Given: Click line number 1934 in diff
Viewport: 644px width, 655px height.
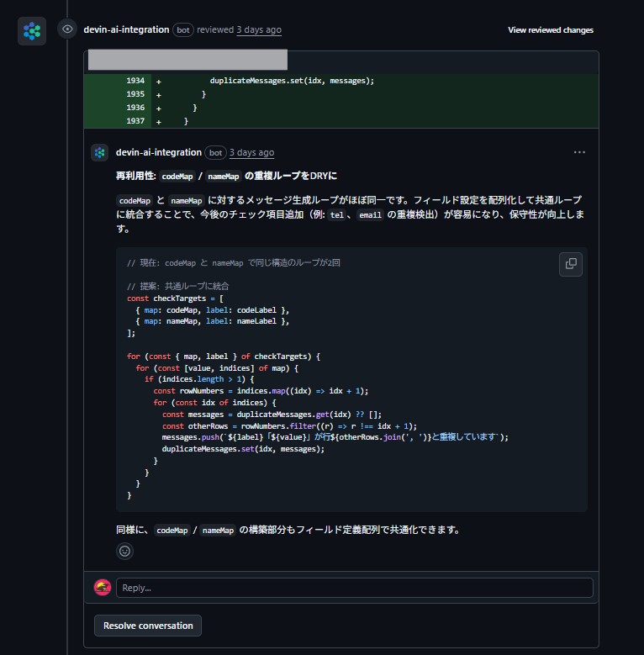Looking at the screenshot, I should tap(135, 81).
